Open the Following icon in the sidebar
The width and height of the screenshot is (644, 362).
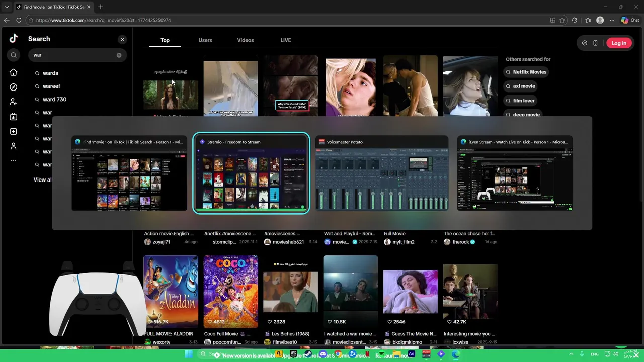pos(14,102)
